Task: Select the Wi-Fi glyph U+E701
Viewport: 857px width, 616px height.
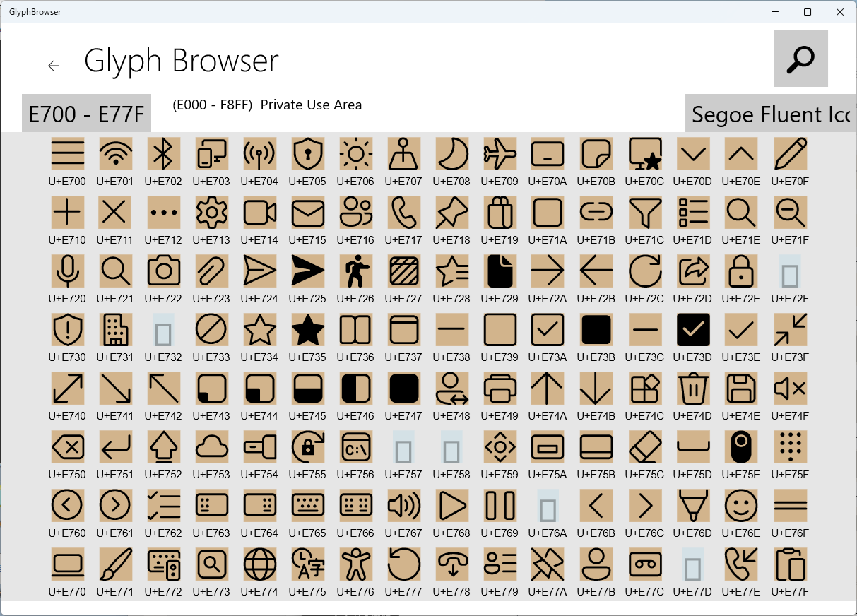Action: pos(116,154)
